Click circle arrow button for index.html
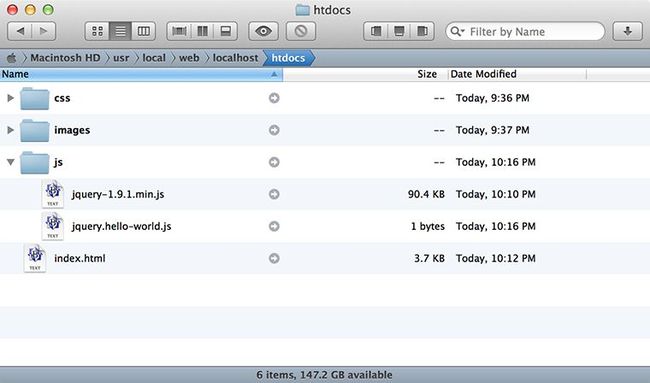 click(x=274, y=258)
